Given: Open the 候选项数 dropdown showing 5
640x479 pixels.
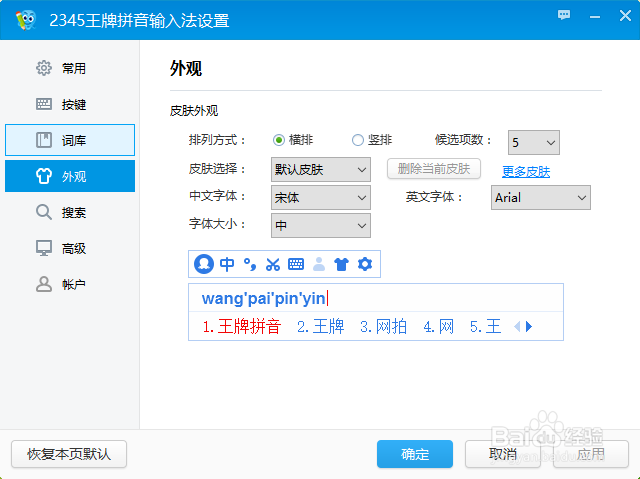Looking at the screenshot, I should pos(533,142).
